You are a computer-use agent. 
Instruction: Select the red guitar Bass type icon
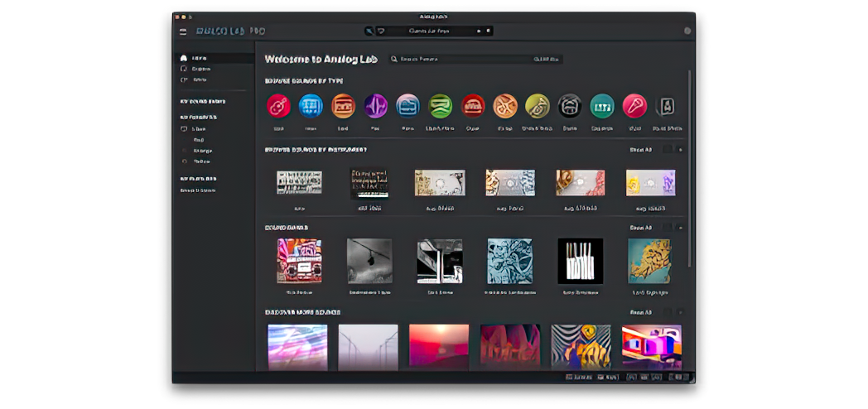coord(279,106)
